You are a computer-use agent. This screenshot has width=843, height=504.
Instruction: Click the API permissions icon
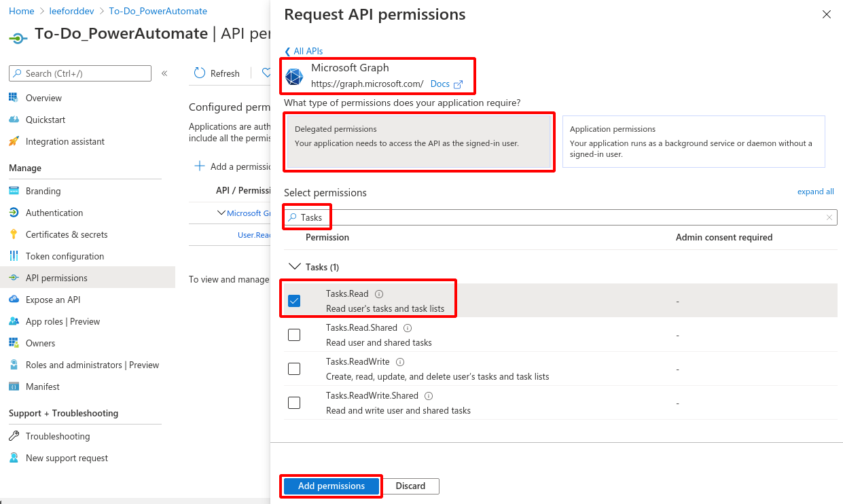(x=14, y=278)
